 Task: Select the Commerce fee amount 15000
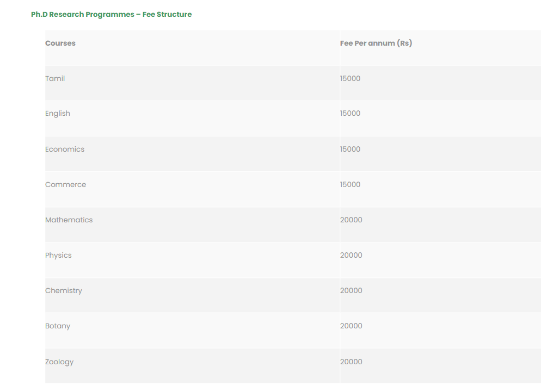350,185
